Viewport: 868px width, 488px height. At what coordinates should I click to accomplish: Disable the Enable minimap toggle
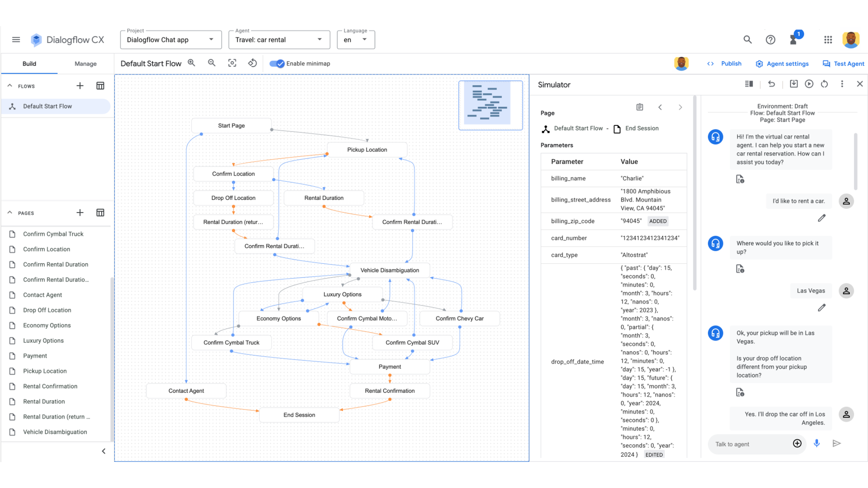[277, 64]
